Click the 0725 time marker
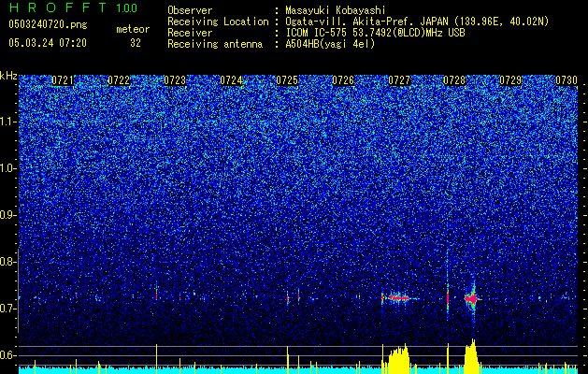This screenshot has height=374, width=588. click(287, 80)
